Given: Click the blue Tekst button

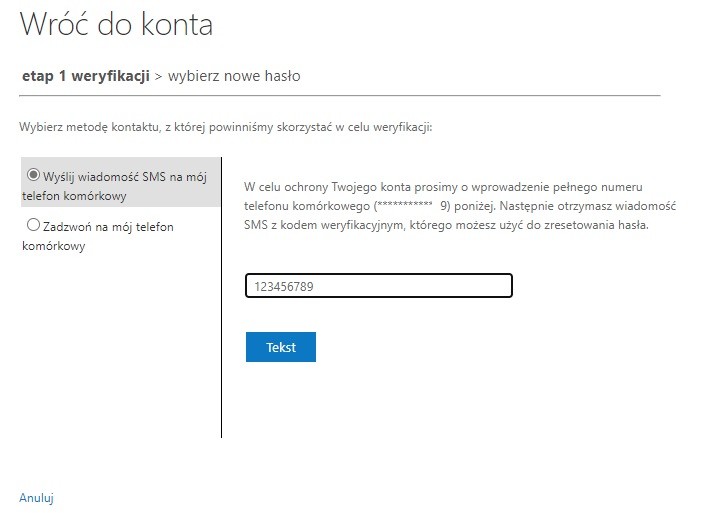Looking at the screenshot, I should click(x=281, y=347).
